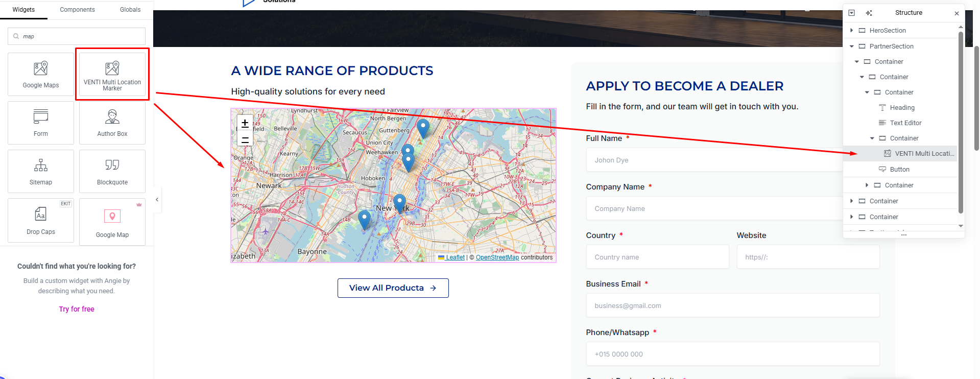Switch to the Widgets tab
This screenshot has width=980, height=379.
click(23, 10)
